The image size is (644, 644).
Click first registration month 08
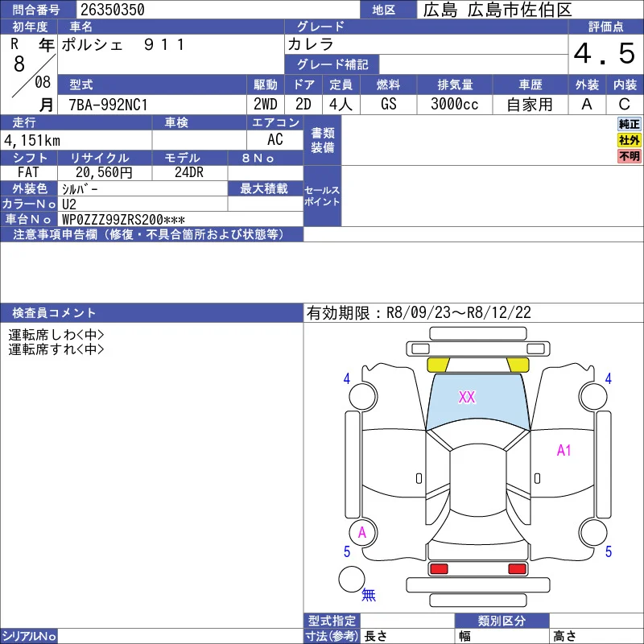(x=43, y=83)
